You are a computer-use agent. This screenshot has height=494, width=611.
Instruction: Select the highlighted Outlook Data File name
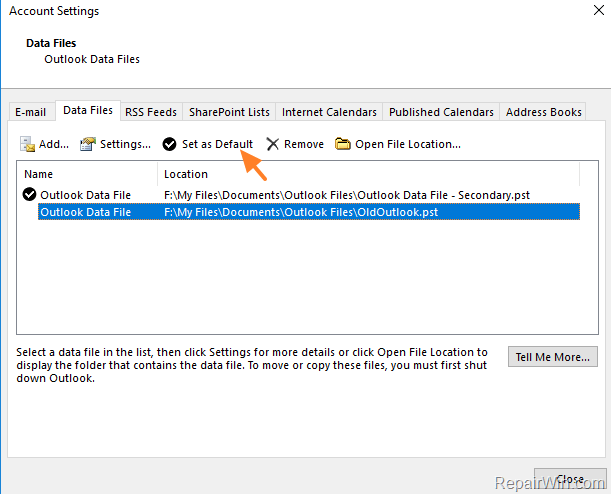click(x=86, y=212)
